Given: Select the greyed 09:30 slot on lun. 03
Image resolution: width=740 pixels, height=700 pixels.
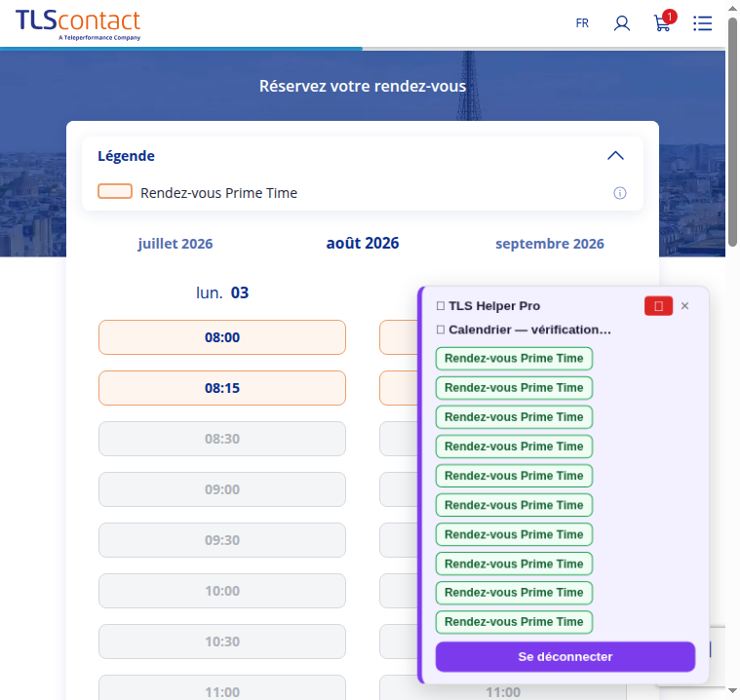Looking at the screenshot, I should click(x=222, y=540).
